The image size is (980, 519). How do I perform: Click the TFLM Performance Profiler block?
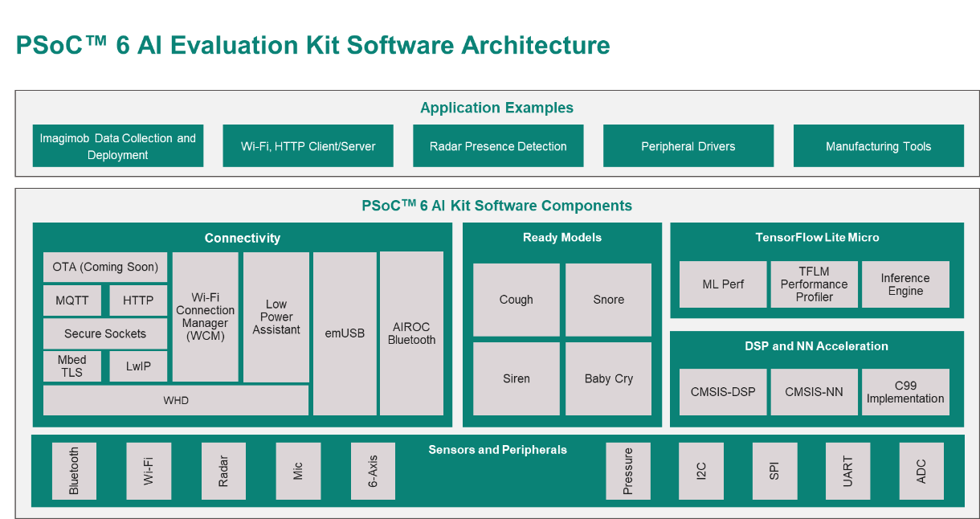[x=814, y=284]
